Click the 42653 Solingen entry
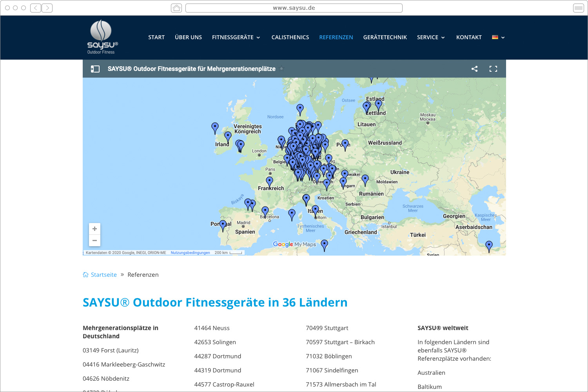 pos(215,342)
